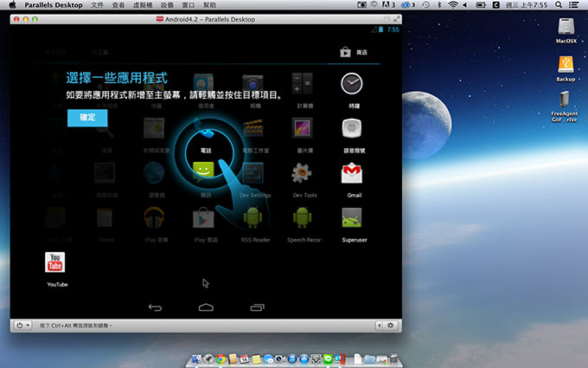Open the 時鐘 clock app

[352, 84]
